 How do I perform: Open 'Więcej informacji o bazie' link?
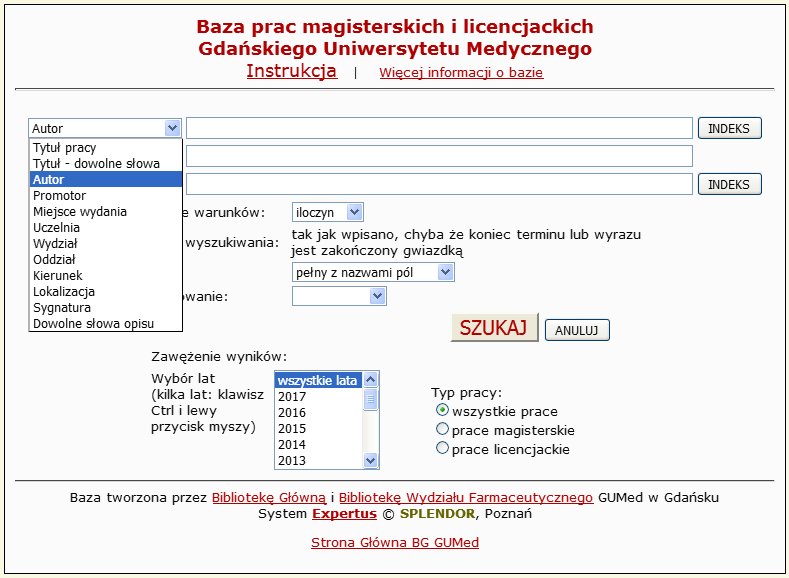coord(461,73)
